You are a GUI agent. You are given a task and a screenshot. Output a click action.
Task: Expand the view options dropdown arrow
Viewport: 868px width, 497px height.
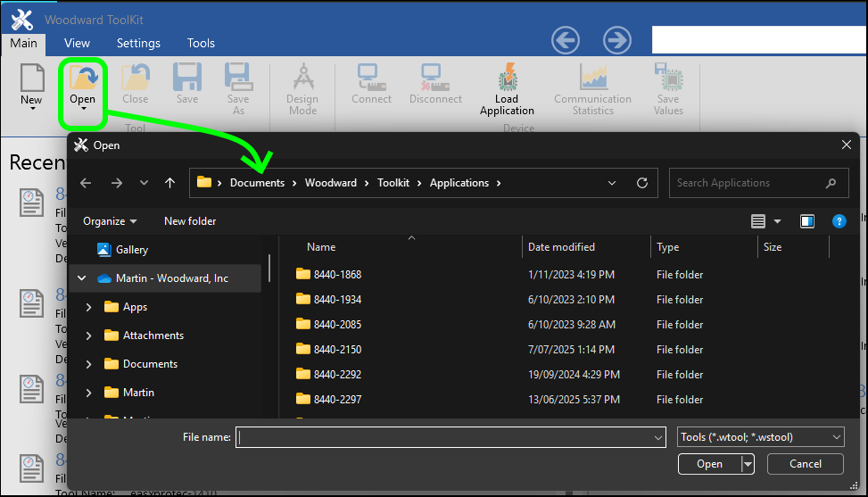click(x=777, y=221)
